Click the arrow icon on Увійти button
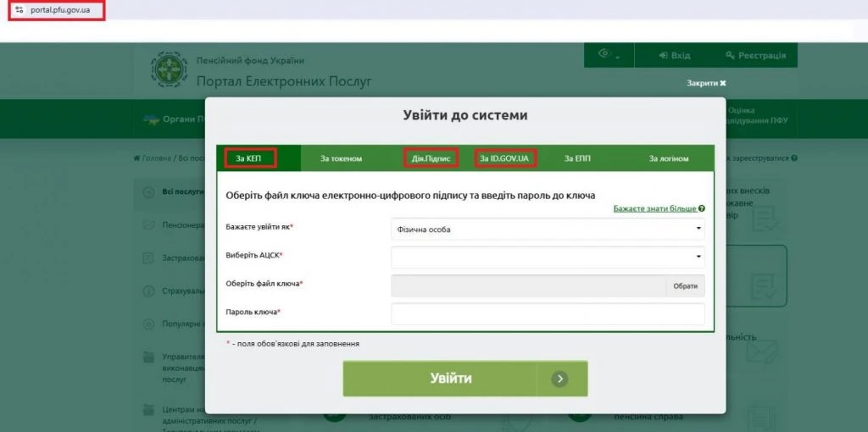The height and width of the screenshot is (432, 868). click(559, 379)
